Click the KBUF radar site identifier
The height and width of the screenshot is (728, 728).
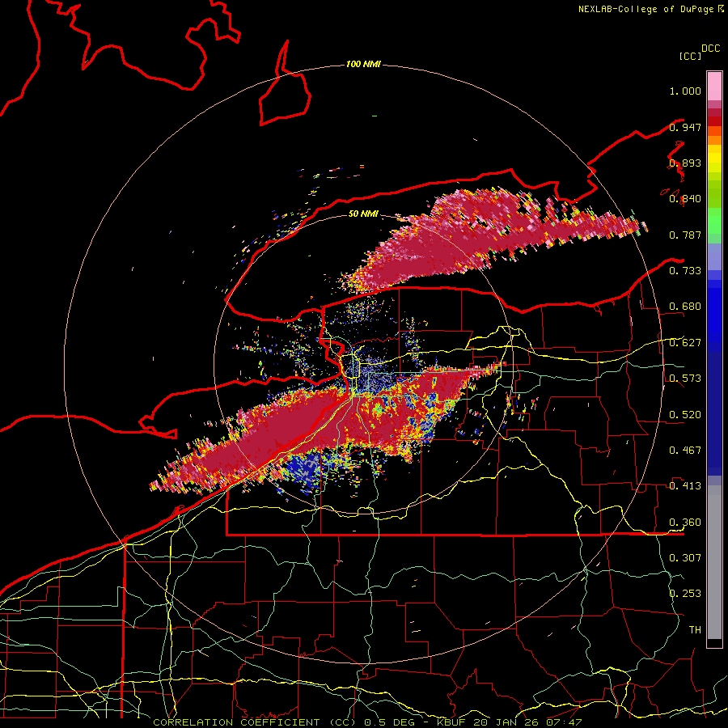451,722
